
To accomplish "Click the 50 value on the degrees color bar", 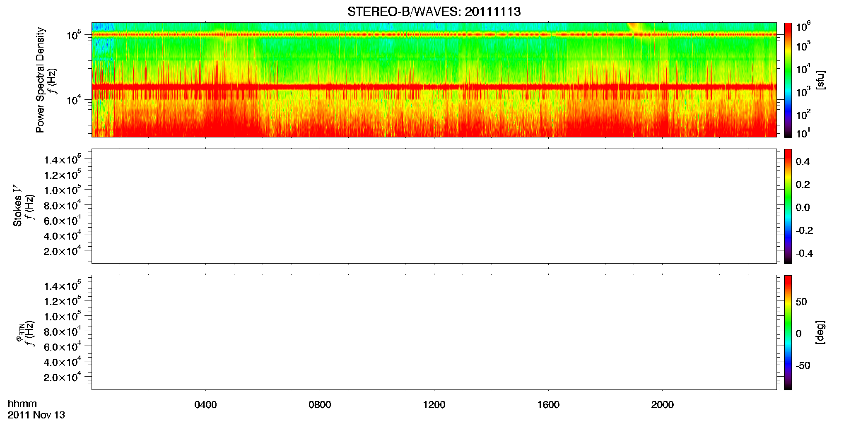I will 801,302.
